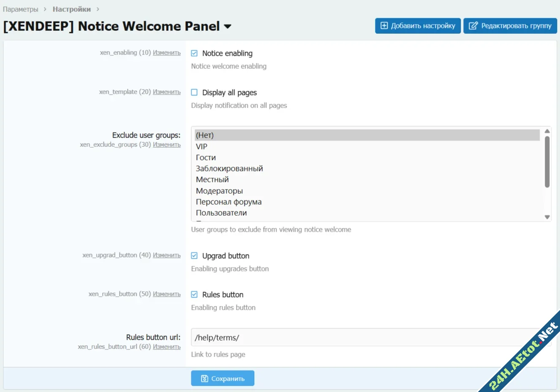Uncheck the Upgrad button checkbox
Image resolution: width=560 pixels, height=392 pixels.
click(x=194, y=256)
